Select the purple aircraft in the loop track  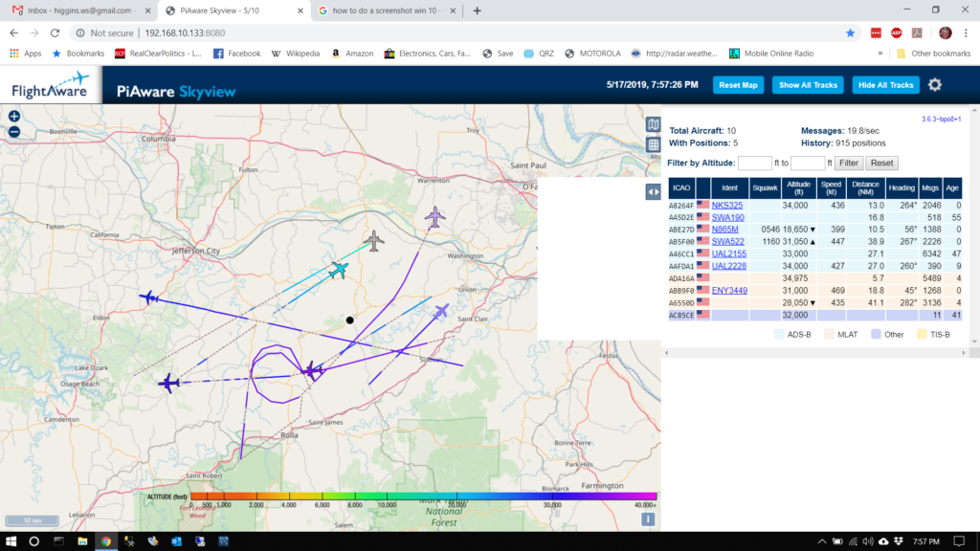pyautogui.click(x=312, y=371)
